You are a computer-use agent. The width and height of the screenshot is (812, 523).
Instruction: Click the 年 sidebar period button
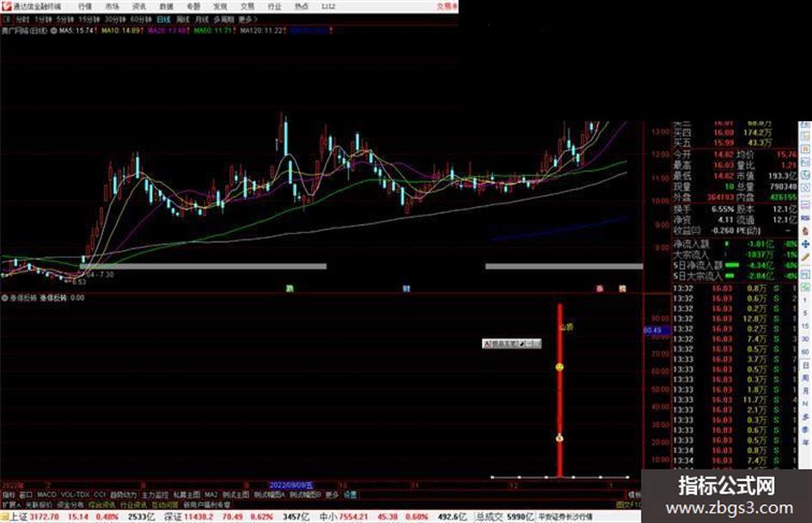805,443
